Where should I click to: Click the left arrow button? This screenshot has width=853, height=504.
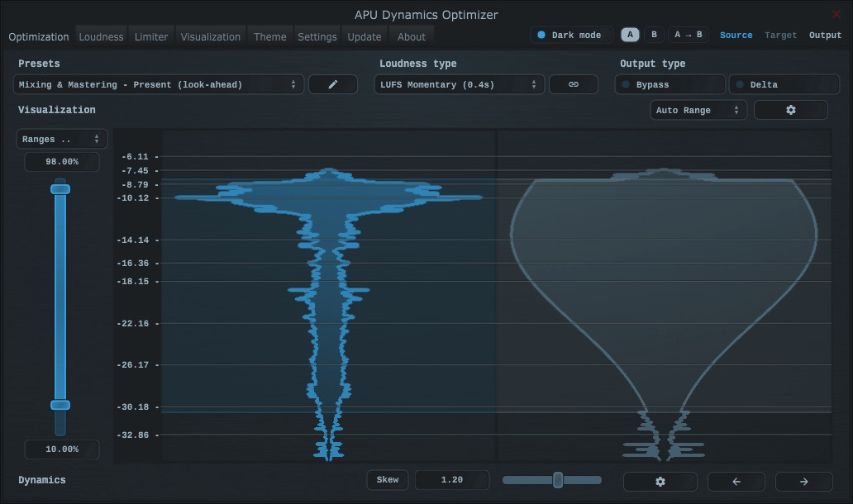[736, 481]
